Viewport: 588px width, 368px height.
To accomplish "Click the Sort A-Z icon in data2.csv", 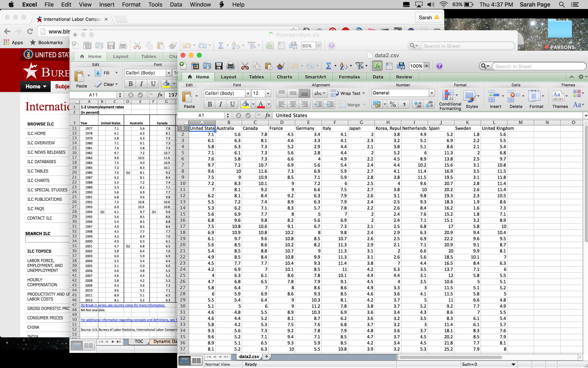I will [x=343, y=66].
